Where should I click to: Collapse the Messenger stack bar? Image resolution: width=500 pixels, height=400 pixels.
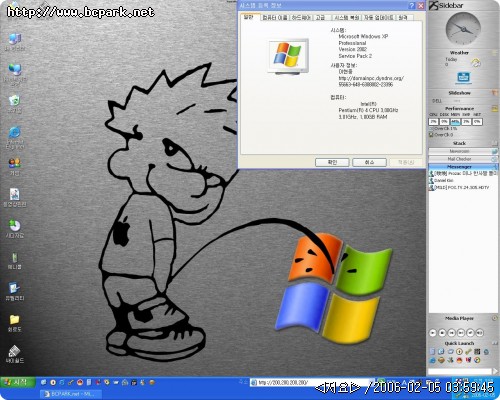pyautogui.click(x=463, y=166)
